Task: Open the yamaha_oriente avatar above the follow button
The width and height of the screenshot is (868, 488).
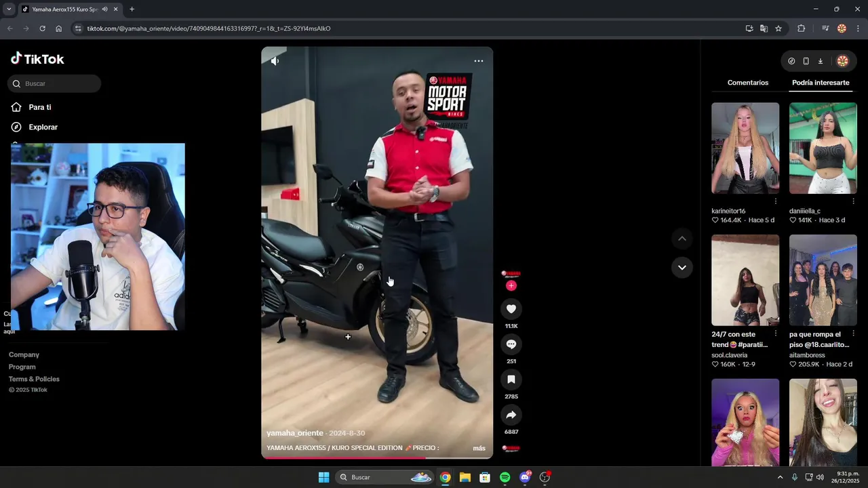Action: (x=511, y=274)
